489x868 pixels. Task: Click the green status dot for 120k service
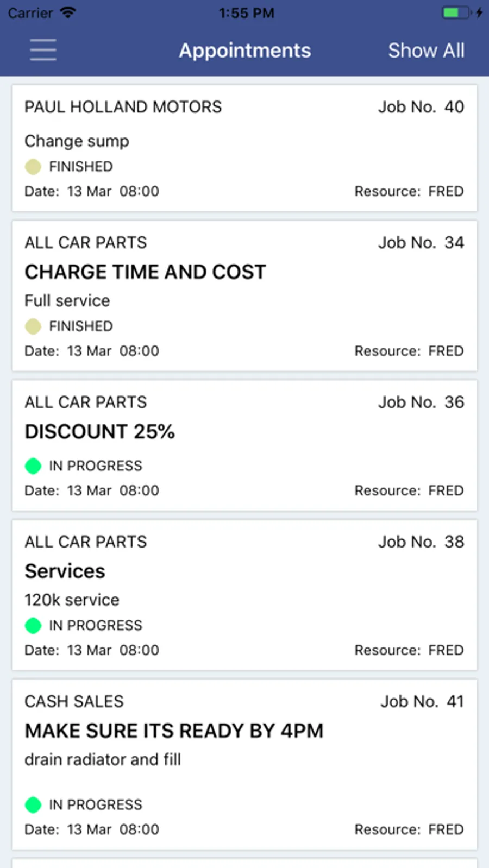[x=33, y=626]
